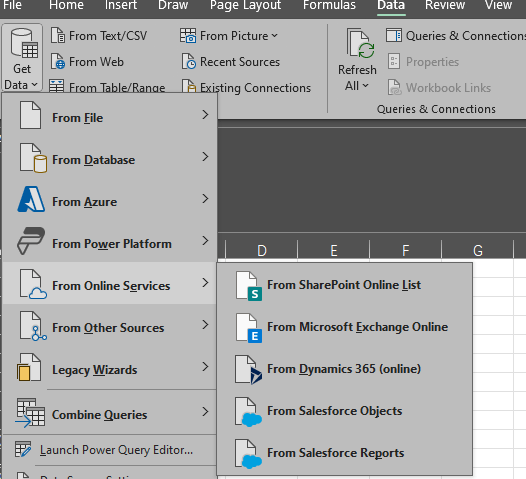
Task: Click the SharePoint Online List icon
Action: (248, 286)
